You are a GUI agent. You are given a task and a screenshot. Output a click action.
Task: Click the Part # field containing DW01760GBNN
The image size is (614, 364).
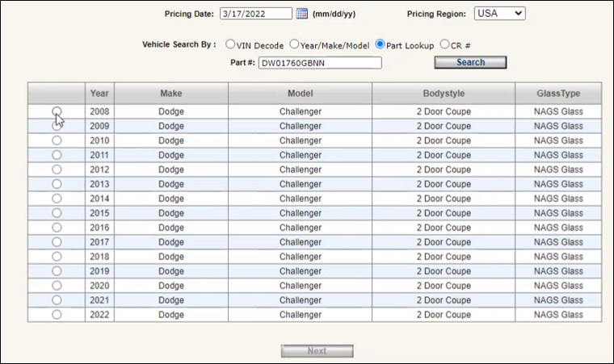pyautogui.click(x=320, y=63)
